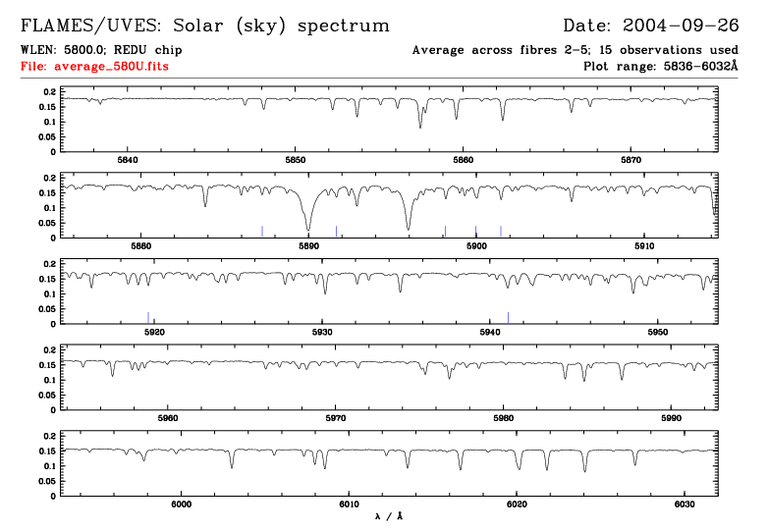
Task: Click the 5850 wavelength tick label
Action: 296,160
